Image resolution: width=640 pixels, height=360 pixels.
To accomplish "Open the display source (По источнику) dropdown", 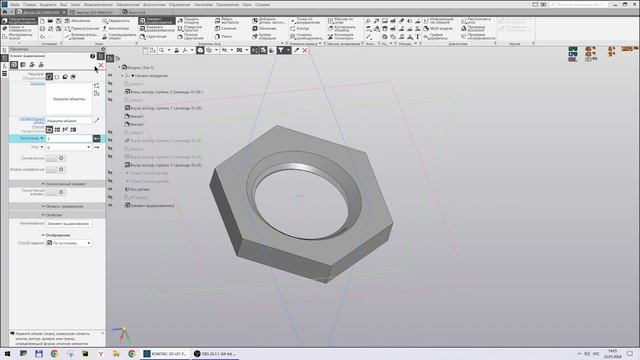I will coord(69,243).
